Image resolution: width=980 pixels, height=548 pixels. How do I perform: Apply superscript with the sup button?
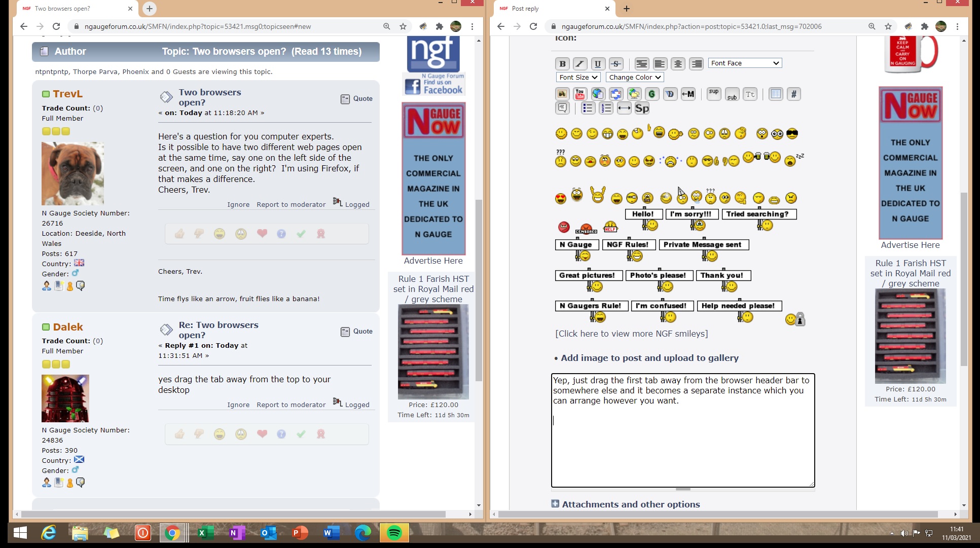[x=714, y=94]
